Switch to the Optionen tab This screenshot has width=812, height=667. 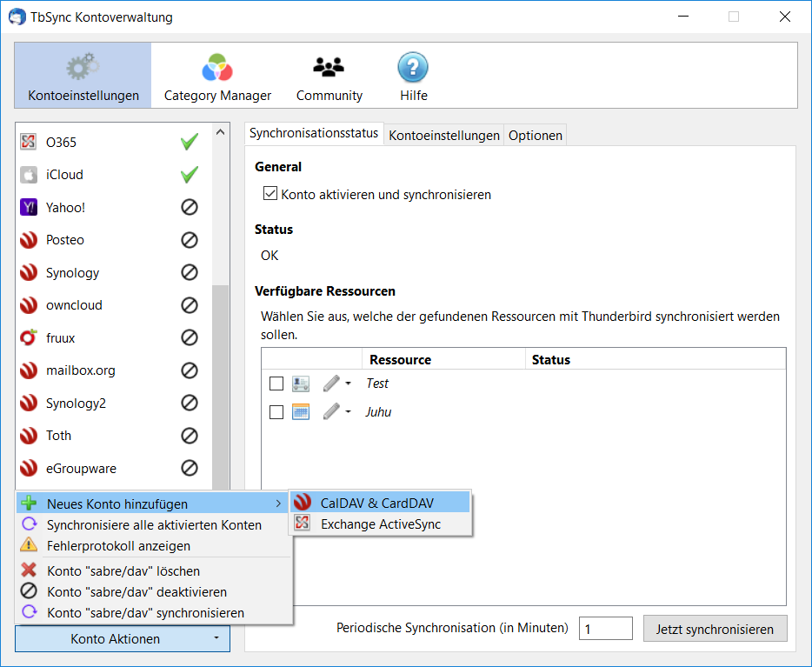pyautogui.click(x=535, y=135)
